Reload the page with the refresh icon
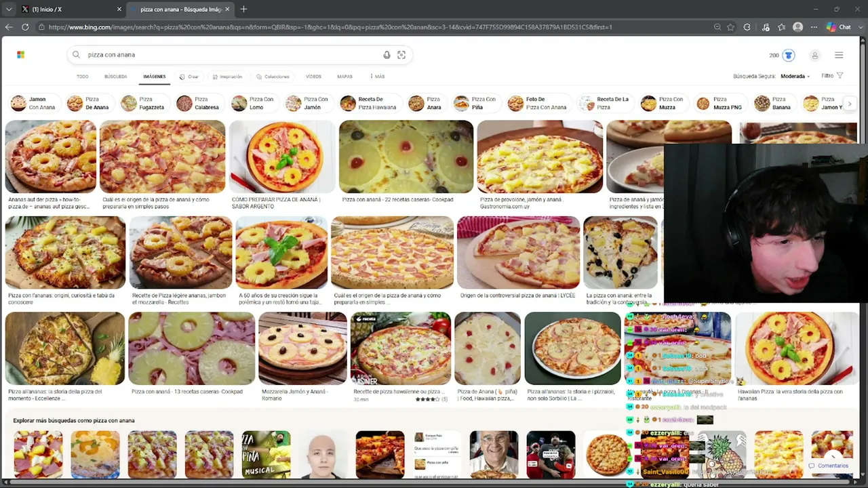This screenshot has width=868, height=488. [x=25, y=27]
